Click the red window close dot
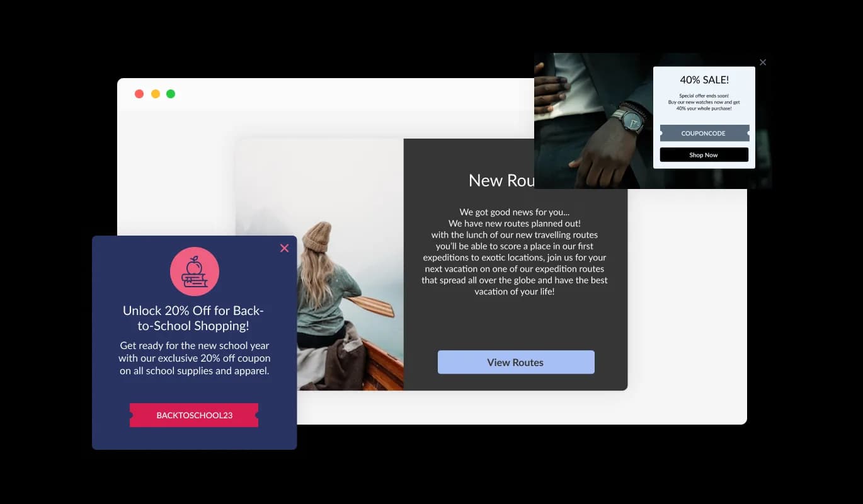Viewport: 863px width, 504px height. 139,94
